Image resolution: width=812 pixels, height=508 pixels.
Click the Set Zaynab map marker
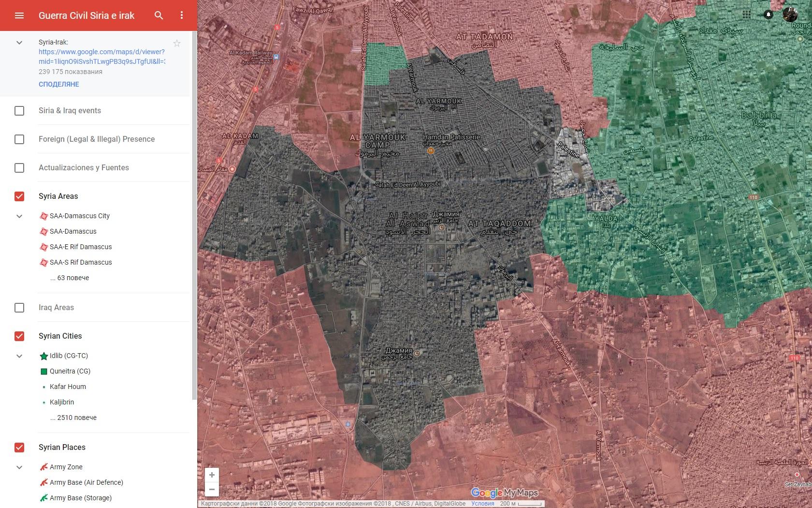pyautogui.click(x=797, y=475)
